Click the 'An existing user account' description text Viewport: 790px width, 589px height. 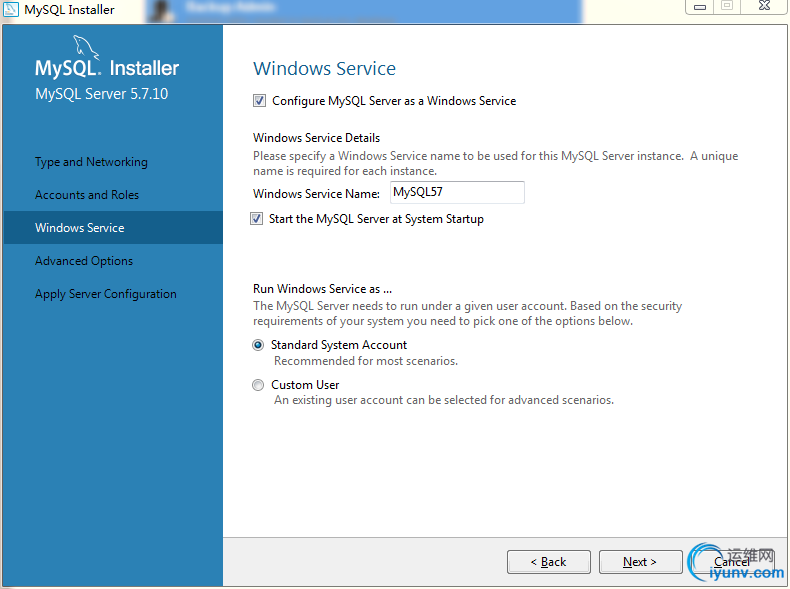[x=444, y=400]
